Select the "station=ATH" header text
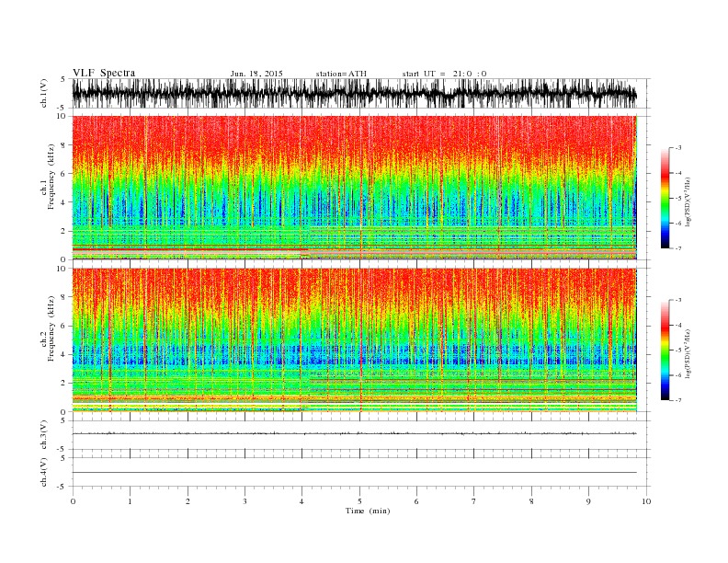 coord(341,74)
